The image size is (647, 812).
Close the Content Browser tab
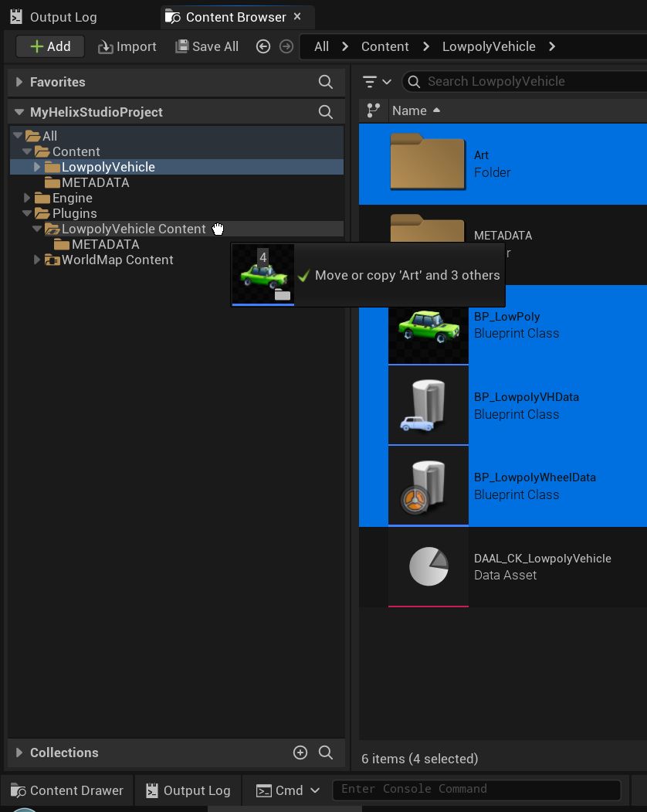297,16
